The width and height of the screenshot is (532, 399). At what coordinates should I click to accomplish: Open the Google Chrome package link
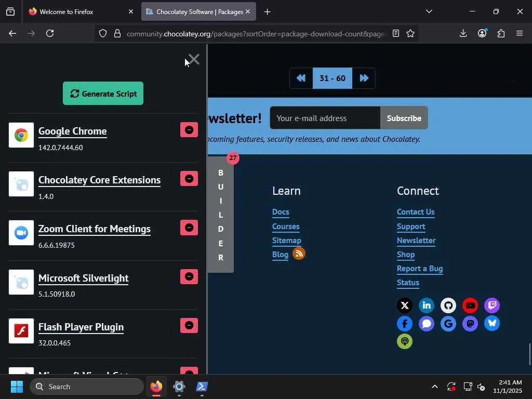[x=73, y=131]
